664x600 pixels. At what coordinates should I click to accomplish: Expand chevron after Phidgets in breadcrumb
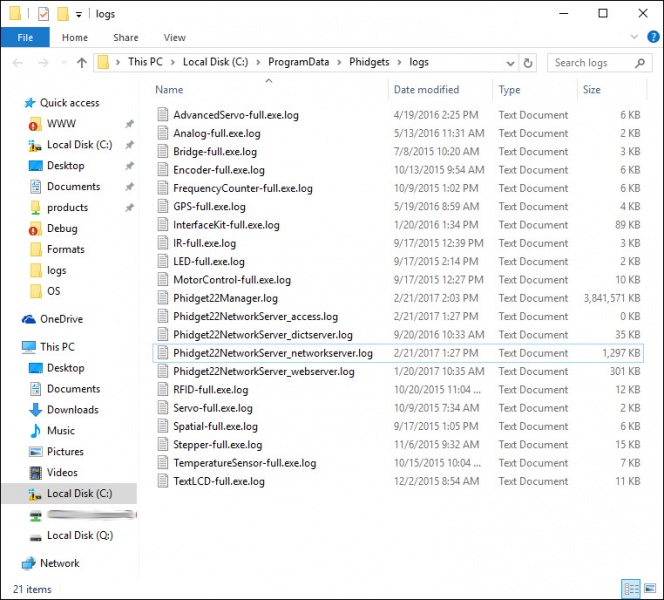(399, 63)
